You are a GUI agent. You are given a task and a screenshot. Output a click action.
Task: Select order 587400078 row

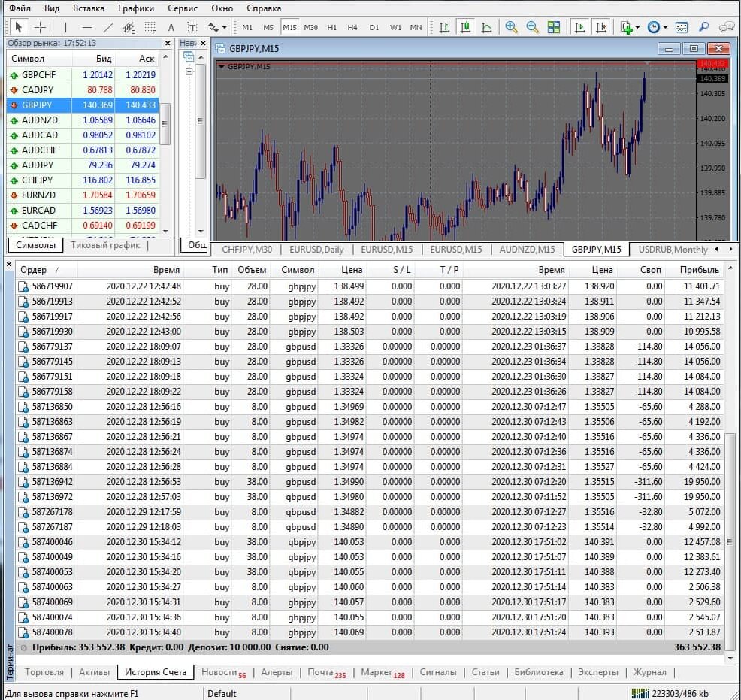coord(370,632)
